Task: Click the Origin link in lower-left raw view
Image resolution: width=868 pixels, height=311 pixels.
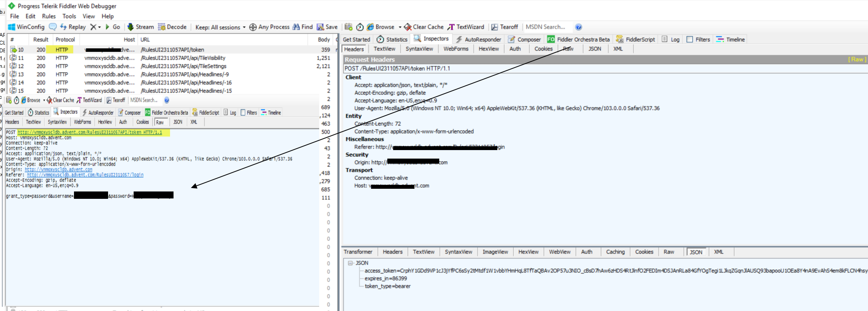Action: pyautogui.click(x=58, y=169)
